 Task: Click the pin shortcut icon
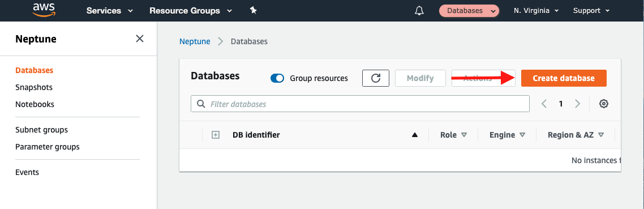(254, 11)
